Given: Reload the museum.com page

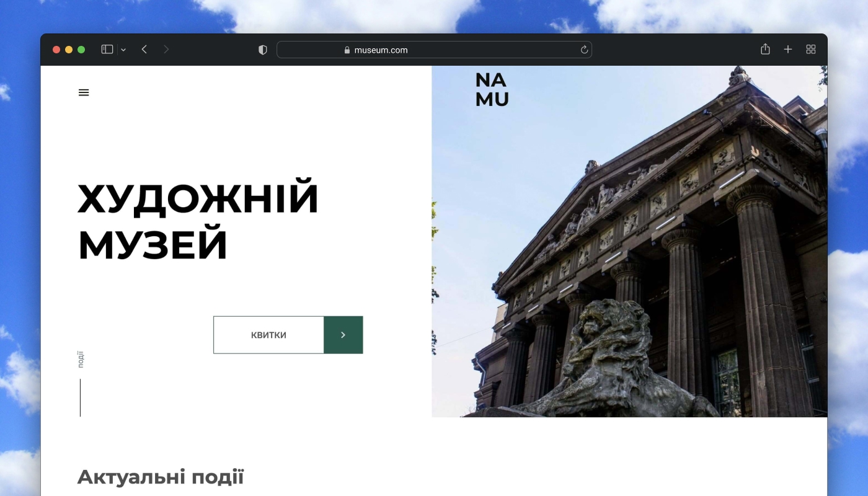Looking at the screenshot, I should 583,50.
